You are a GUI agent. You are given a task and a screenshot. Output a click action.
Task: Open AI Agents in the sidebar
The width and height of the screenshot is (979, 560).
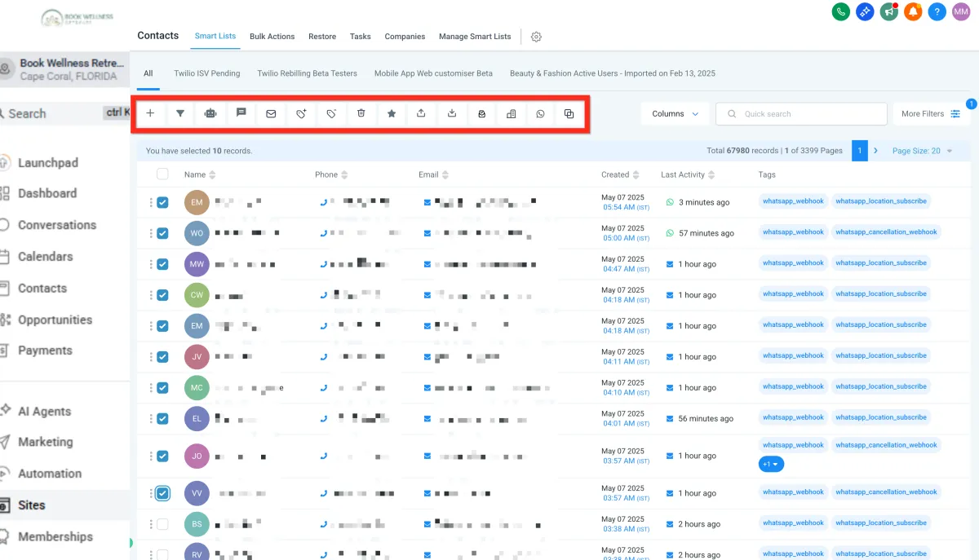point(45,412)
